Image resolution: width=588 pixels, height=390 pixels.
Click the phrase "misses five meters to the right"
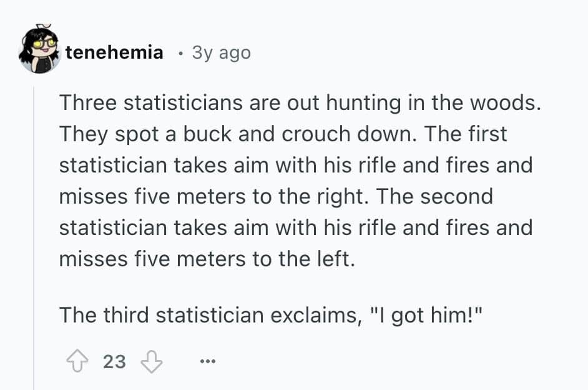[x=214, y=196]
